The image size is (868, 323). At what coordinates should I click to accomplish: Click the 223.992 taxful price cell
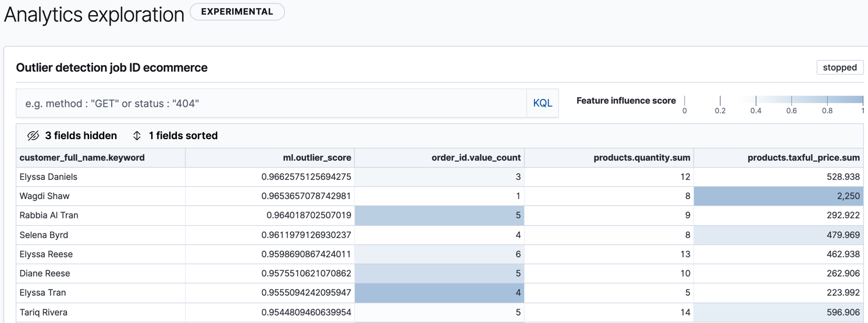pyautogui.click(x=778, y=293)
